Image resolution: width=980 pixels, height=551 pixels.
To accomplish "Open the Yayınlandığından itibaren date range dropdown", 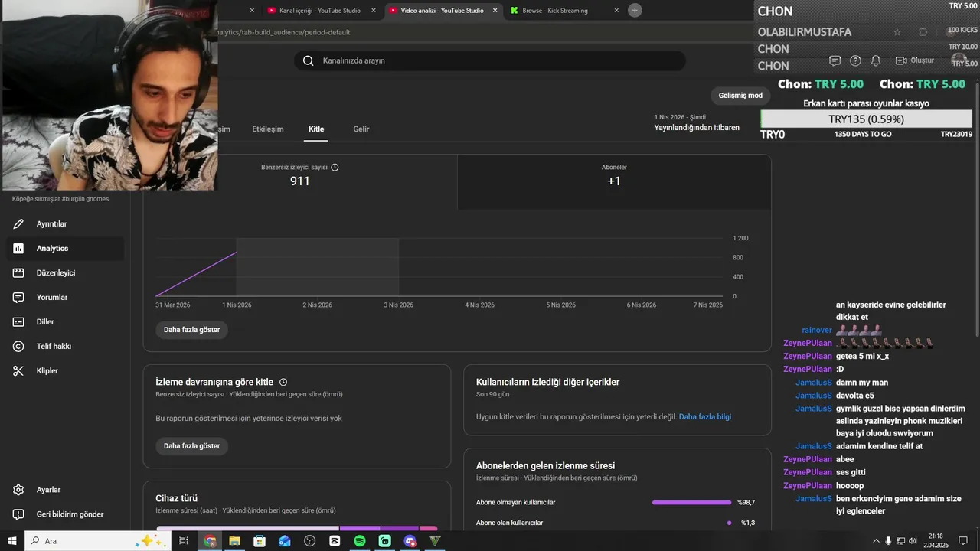I will (x=697, y=122).
